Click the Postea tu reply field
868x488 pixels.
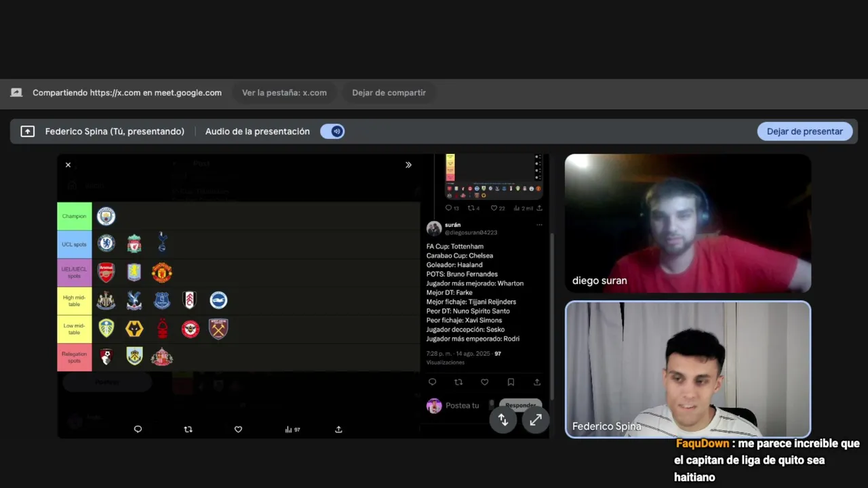pos(462,405)
